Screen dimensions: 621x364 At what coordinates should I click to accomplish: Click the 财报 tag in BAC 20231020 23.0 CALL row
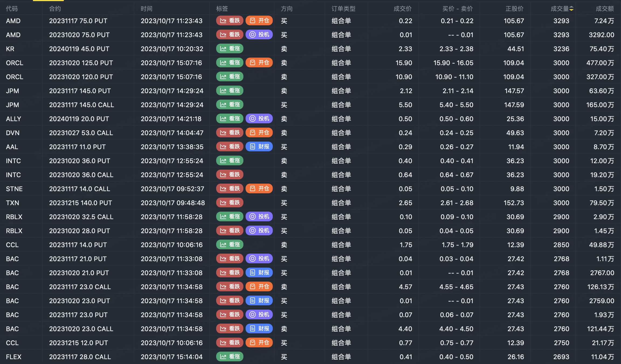pos(259,329)
